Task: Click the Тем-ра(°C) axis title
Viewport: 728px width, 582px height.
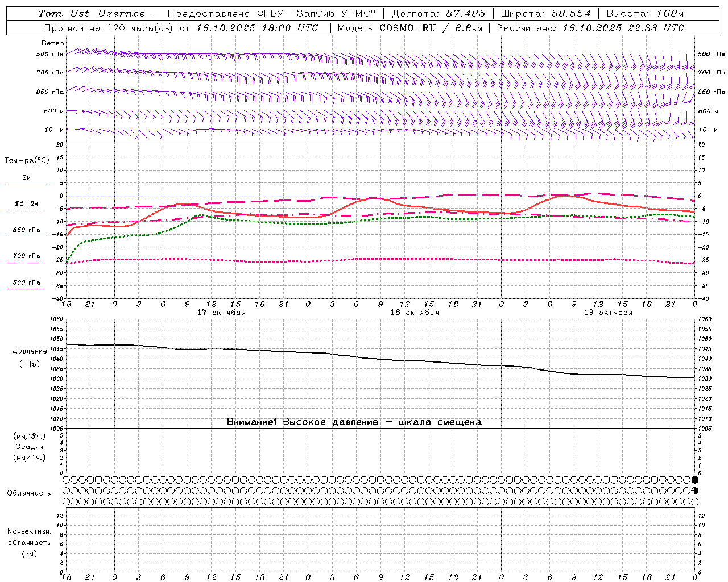Action: point(27,161)
